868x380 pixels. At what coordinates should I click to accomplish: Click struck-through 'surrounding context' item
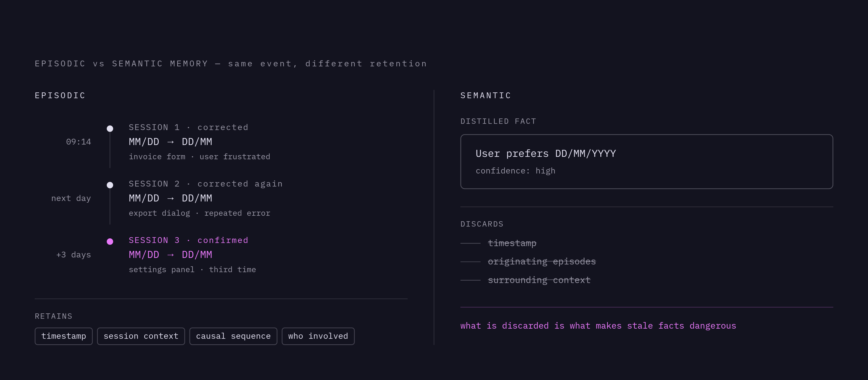(539, 280)
